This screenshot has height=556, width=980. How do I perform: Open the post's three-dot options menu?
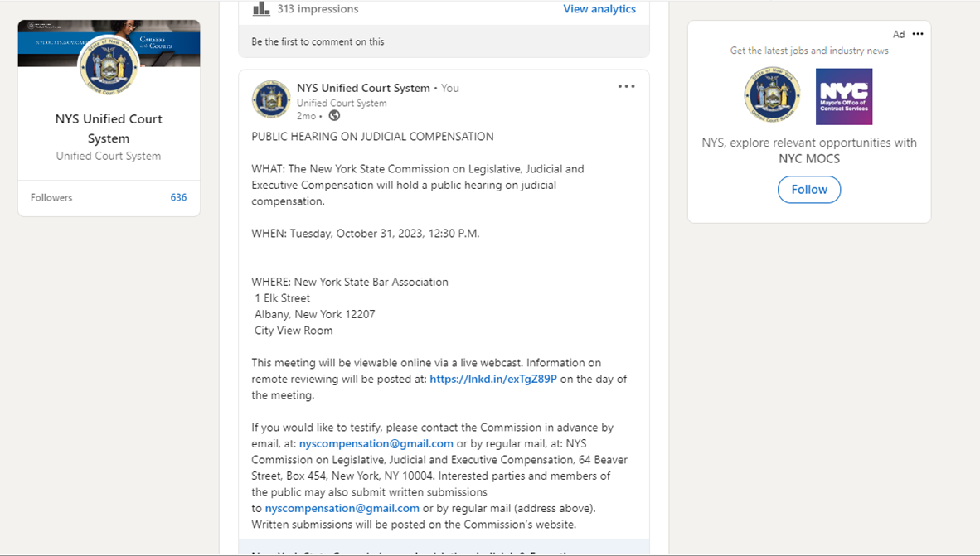(626, 86)
